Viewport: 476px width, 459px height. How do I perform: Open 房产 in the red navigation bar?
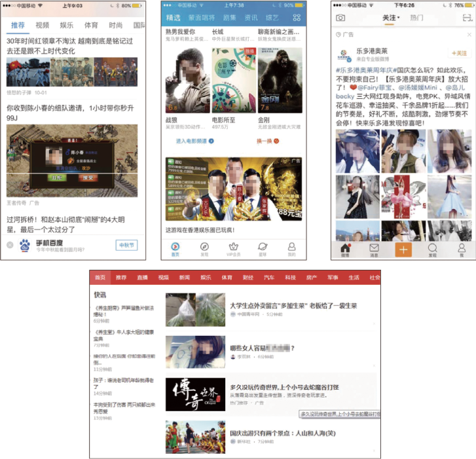312,277
